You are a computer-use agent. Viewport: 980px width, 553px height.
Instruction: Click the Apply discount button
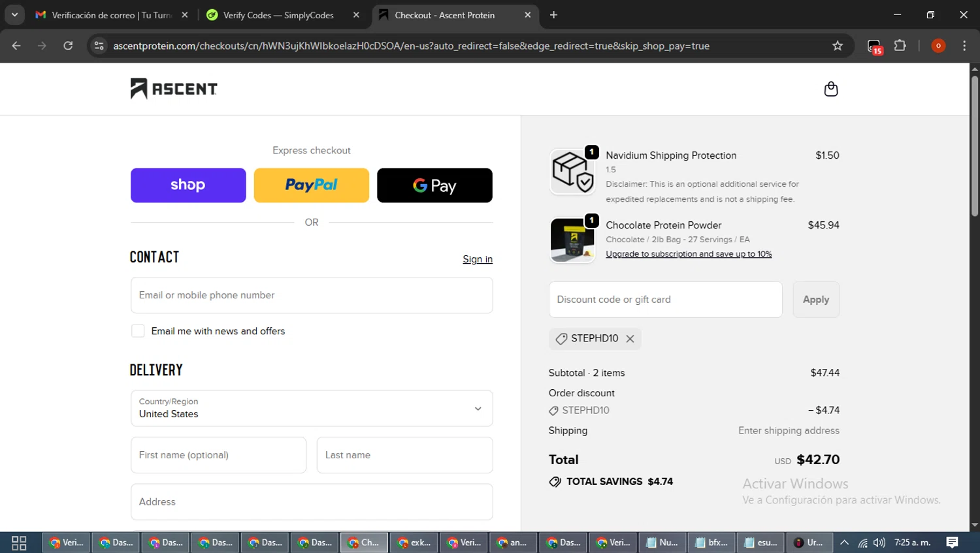816,300
